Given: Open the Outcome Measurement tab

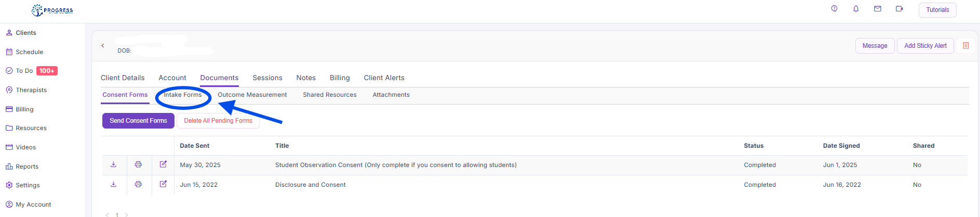Looking at the screenshot, I should 252,95.
